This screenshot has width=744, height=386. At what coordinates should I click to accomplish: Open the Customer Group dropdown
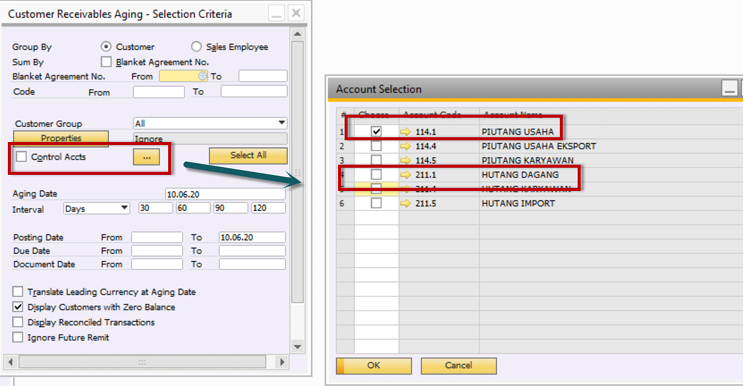click(x=281, y=123)
